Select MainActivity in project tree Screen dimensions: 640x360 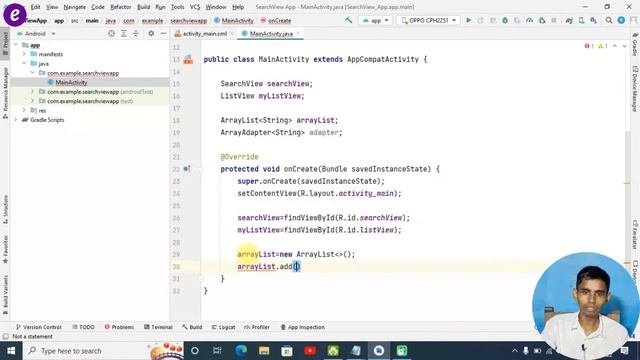[x=71, y=82]
